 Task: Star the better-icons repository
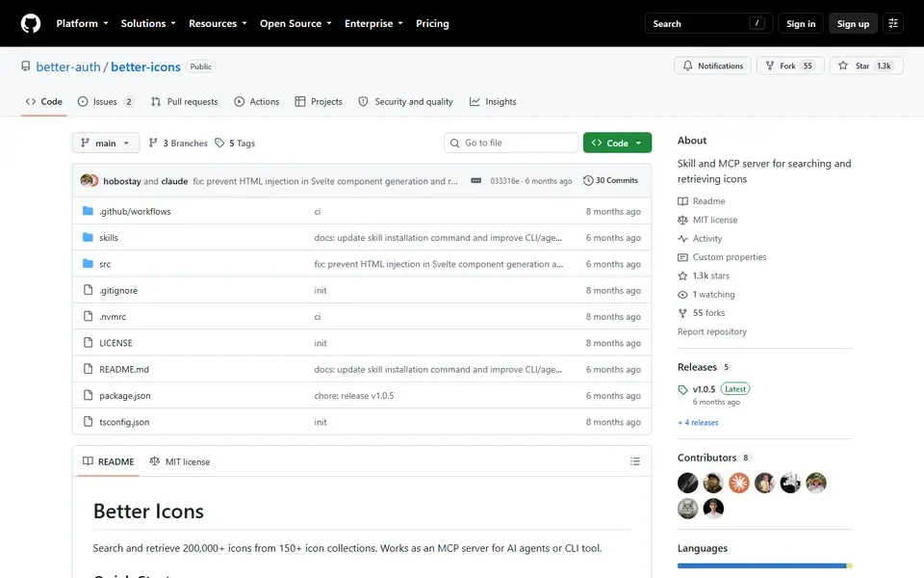tap(865, 66)
